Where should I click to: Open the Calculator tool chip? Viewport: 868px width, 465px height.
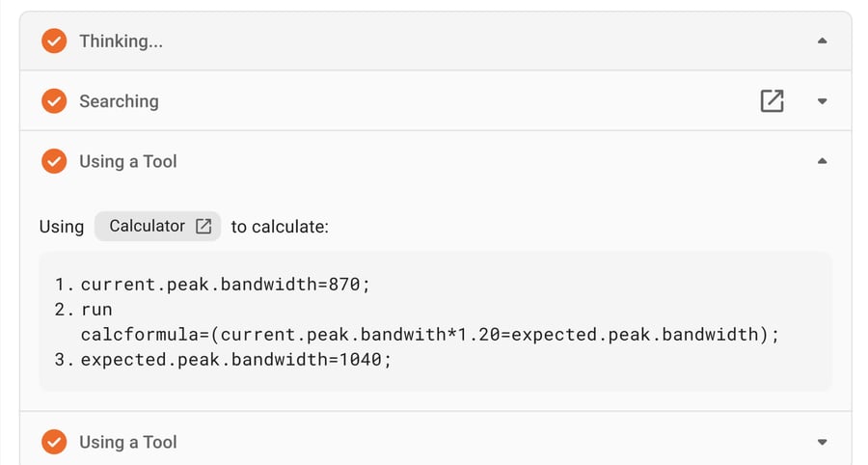[147, 226]
